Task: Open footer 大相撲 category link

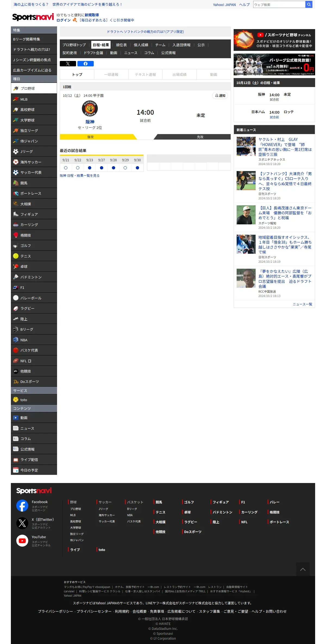Action: 160,522
